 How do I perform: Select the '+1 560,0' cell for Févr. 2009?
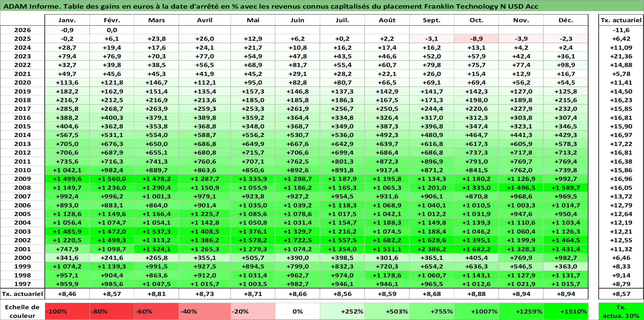[112, 179]
